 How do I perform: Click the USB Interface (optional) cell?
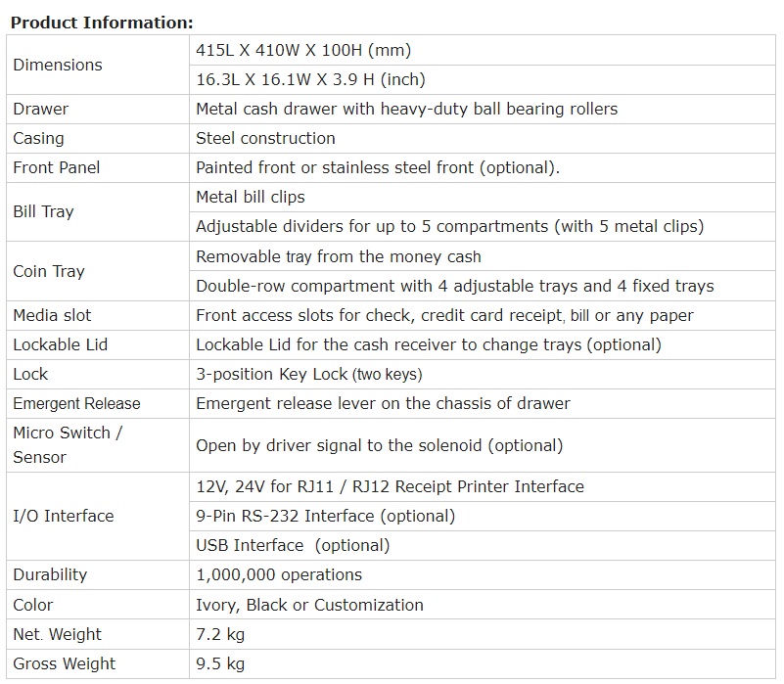[293, 545]
